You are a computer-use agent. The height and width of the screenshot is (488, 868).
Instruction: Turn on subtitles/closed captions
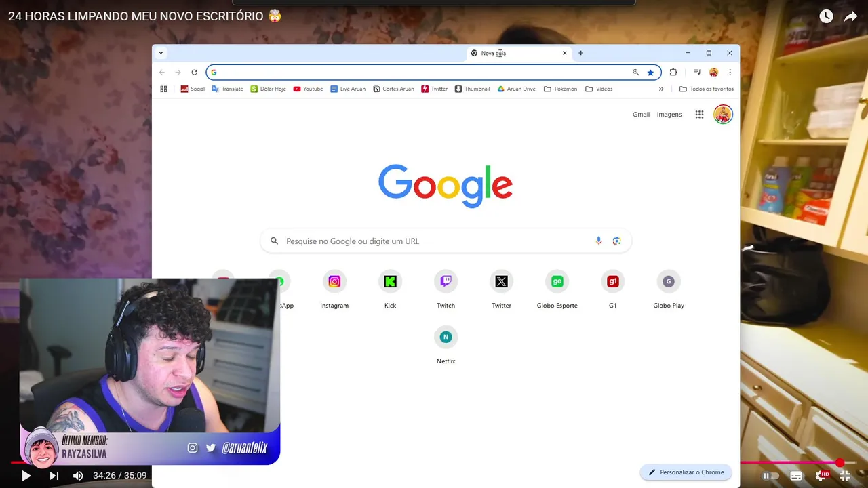pyautogui.click(x=796, y=476)
